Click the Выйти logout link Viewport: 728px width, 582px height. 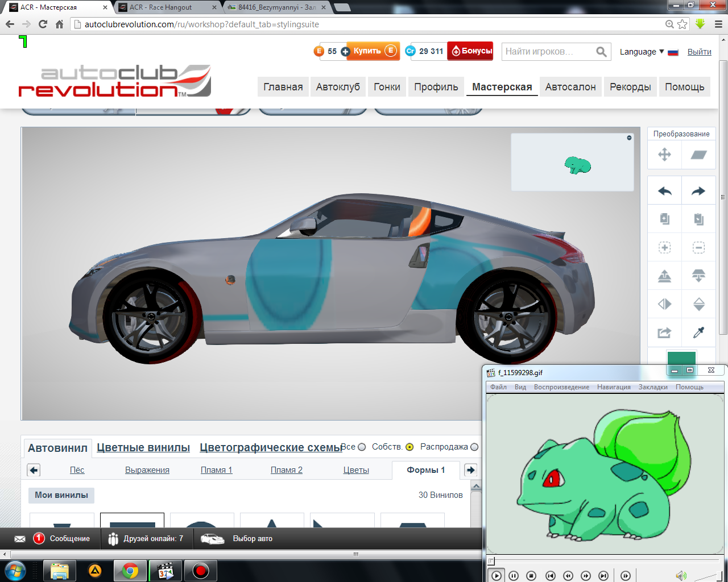[x=699, y=52]
